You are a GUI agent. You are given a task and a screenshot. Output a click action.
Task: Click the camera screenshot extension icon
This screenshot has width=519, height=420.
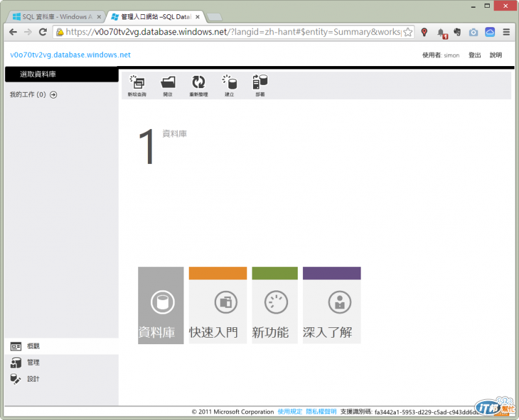tap(474, 32)
